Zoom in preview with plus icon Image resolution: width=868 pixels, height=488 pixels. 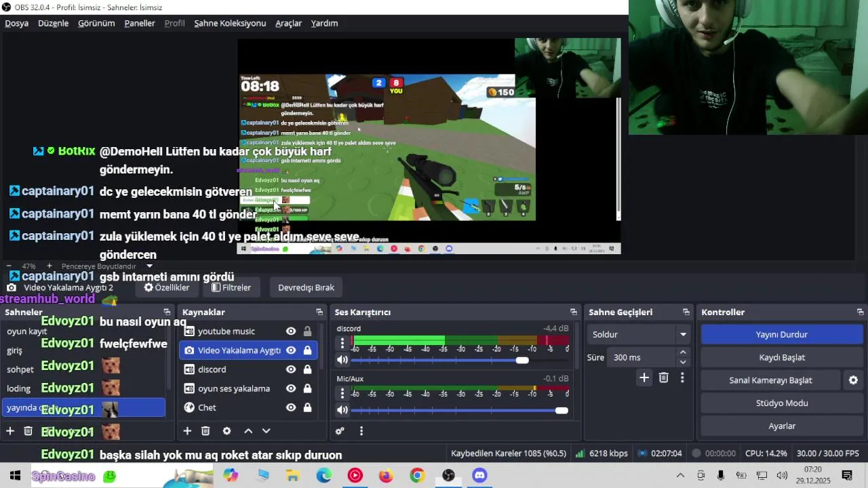49,266
